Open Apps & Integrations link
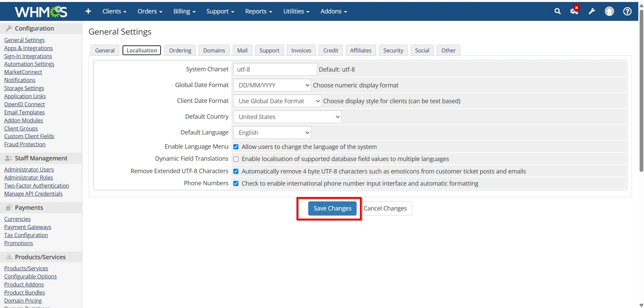Image resolution: width=644 pixels, height=308 pixels. click(29, 48)
